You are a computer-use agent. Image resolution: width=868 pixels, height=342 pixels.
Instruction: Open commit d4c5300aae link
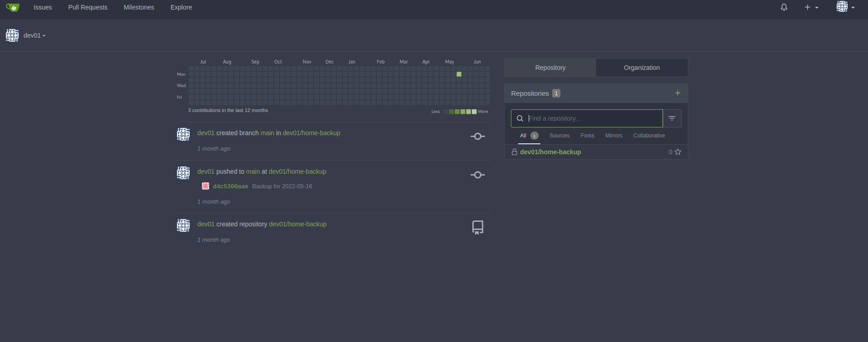[230, 186]
